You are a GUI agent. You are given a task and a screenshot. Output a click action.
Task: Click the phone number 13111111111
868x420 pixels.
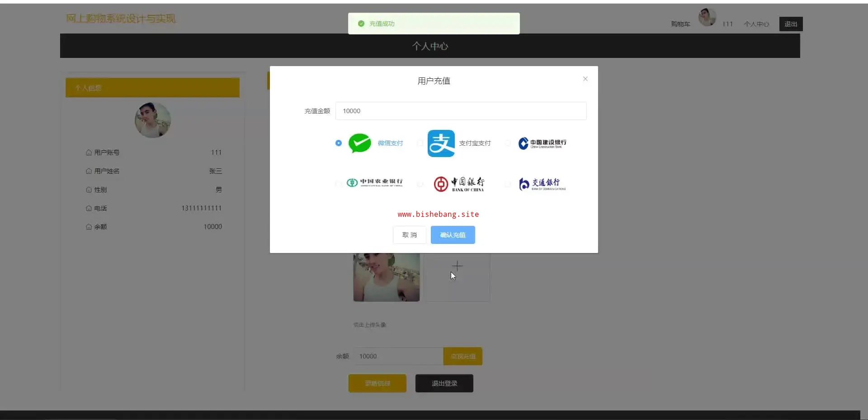[202, 208]
